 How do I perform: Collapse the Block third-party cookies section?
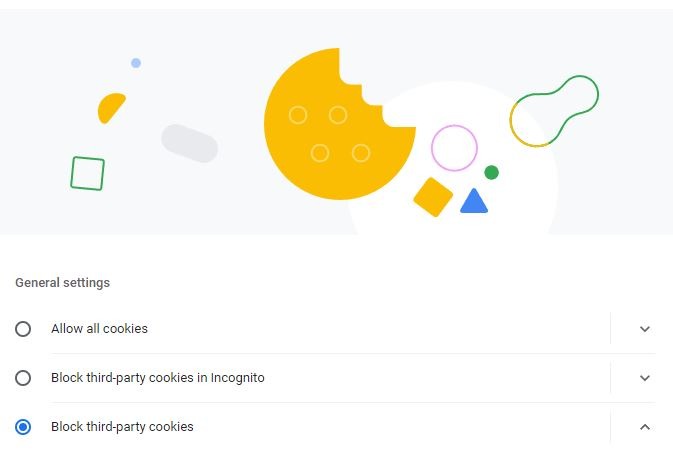[644, 427]
